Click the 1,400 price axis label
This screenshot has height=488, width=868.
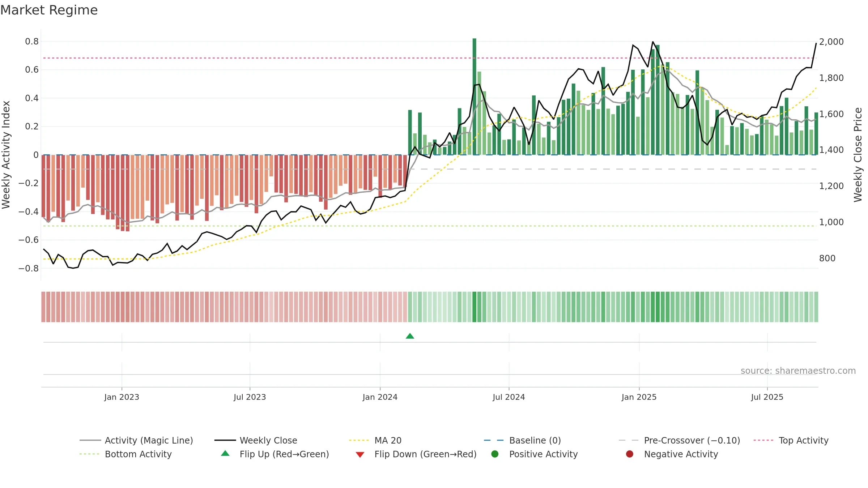(831, 150)
